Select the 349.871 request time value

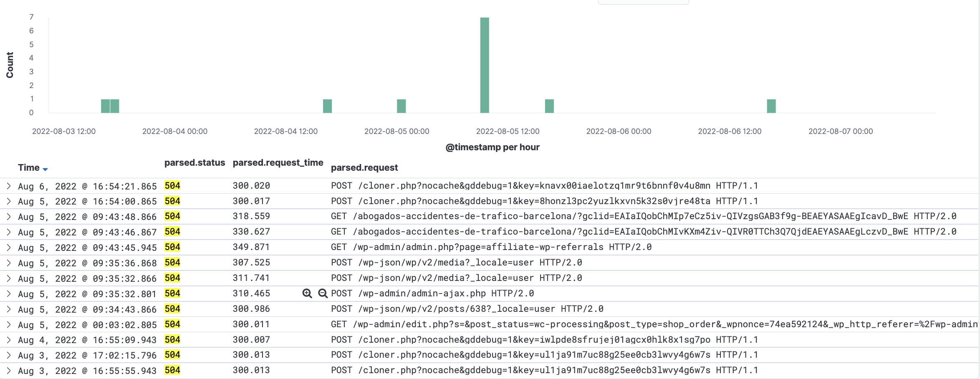click(x=251, y=247)
